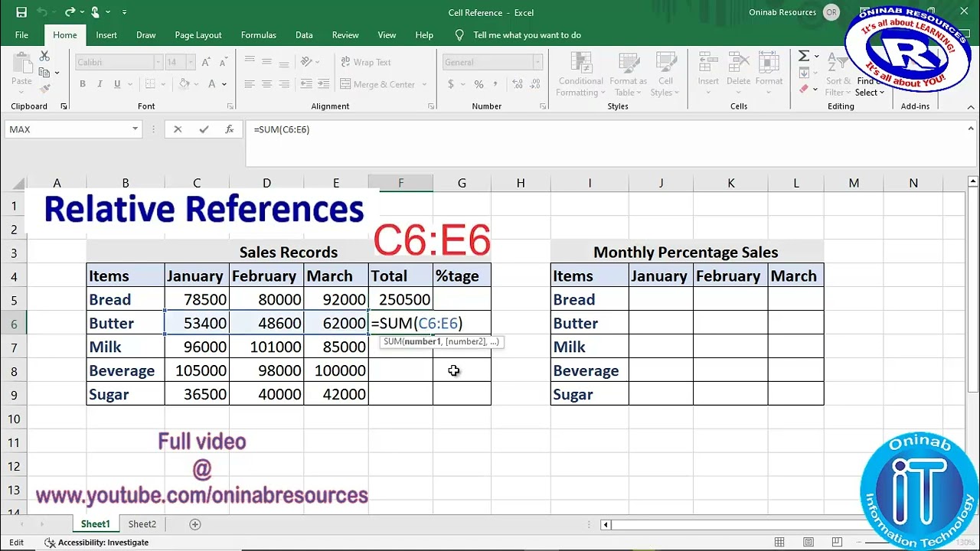
Task: Click Merge & Center button
Action: coord(377,84)
